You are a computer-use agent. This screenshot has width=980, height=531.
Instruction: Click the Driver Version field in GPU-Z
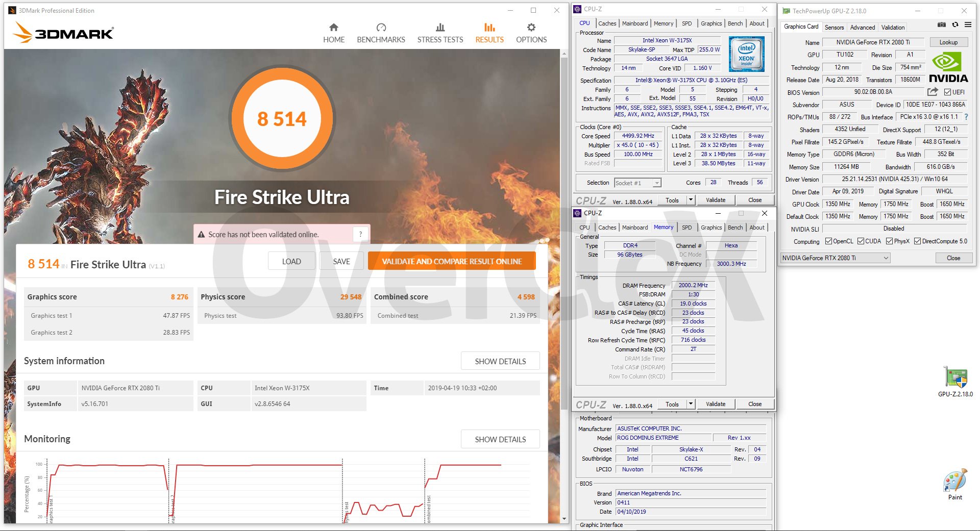[x=895, y=179]
